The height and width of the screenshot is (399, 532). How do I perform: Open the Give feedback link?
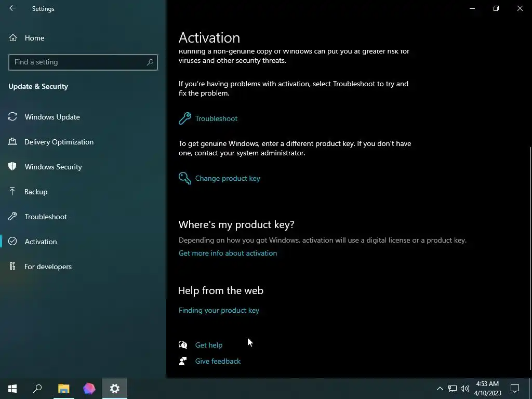pos(218,362)
